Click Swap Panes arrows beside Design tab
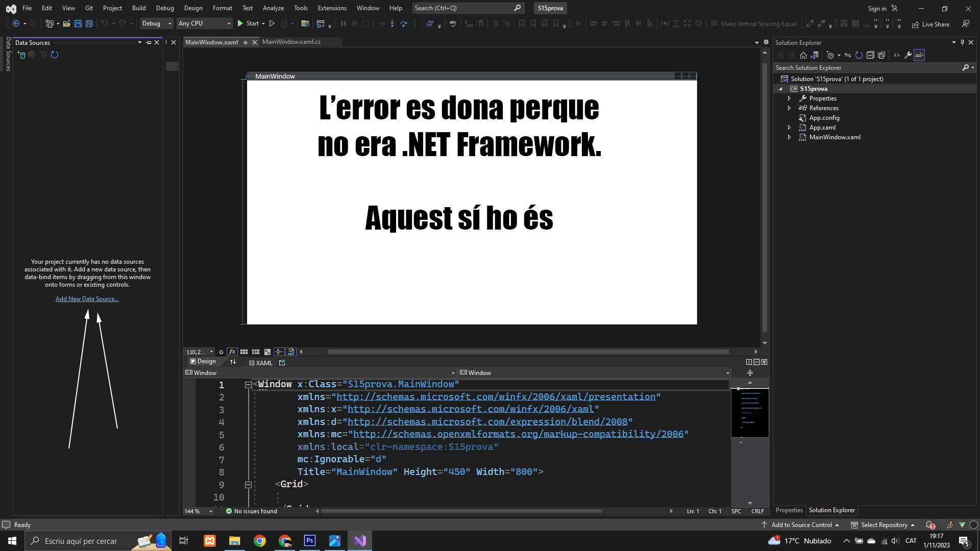This screenshot has width=980, height=551. pos(233,362)
